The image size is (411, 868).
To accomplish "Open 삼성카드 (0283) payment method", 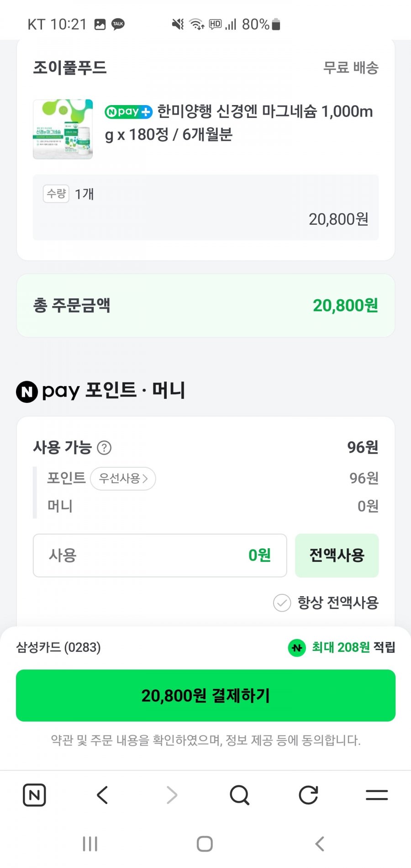I will click(58, 647).
